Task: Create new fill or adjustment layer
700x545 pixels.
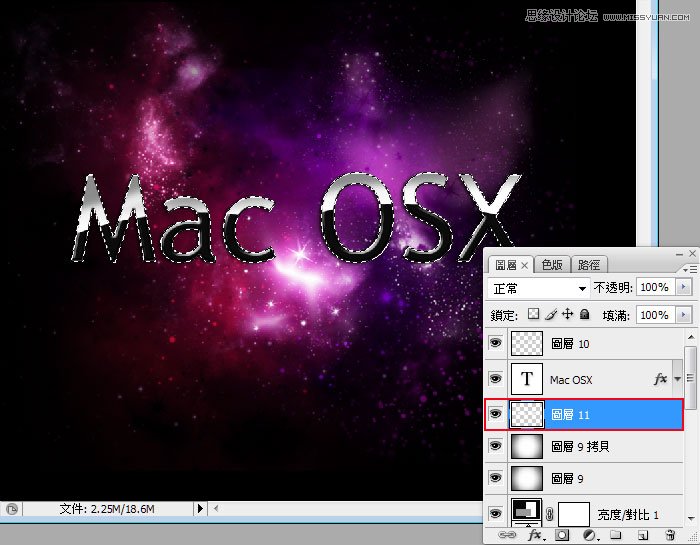Action: point(590,535)
